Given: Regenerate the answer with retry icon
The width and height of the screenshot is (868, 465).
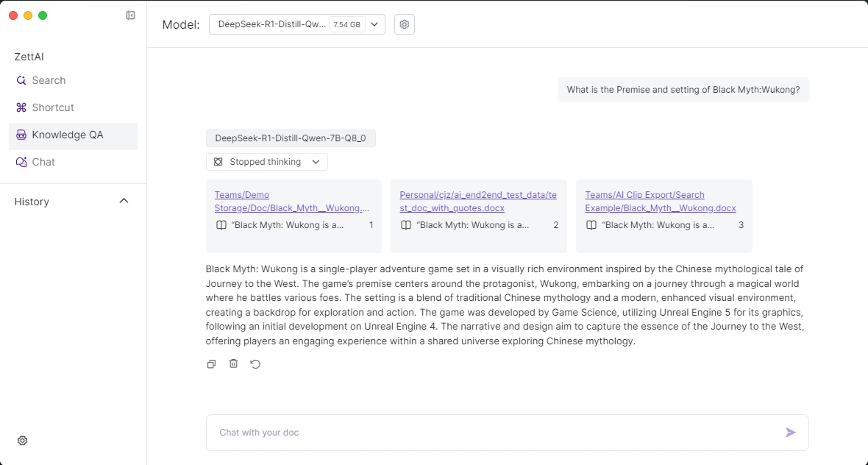Looking at the screenshot, I should tap(255, 363).
